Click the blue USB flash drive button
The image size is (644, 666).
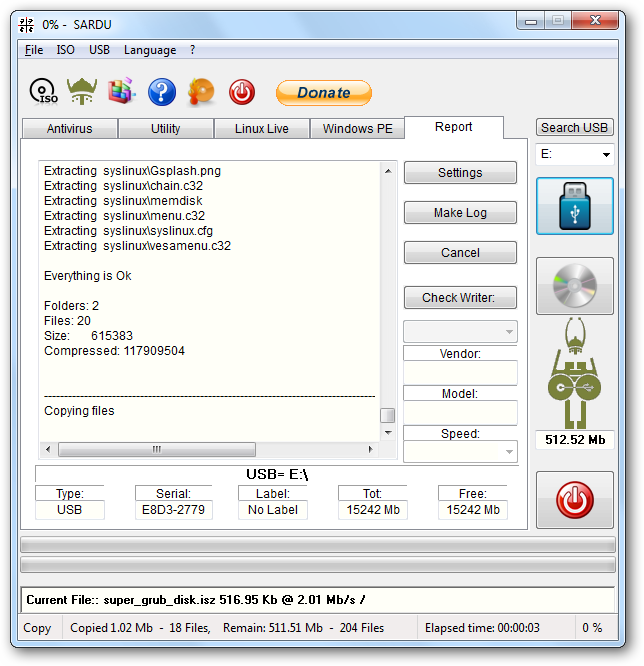[x=574, y=206]
